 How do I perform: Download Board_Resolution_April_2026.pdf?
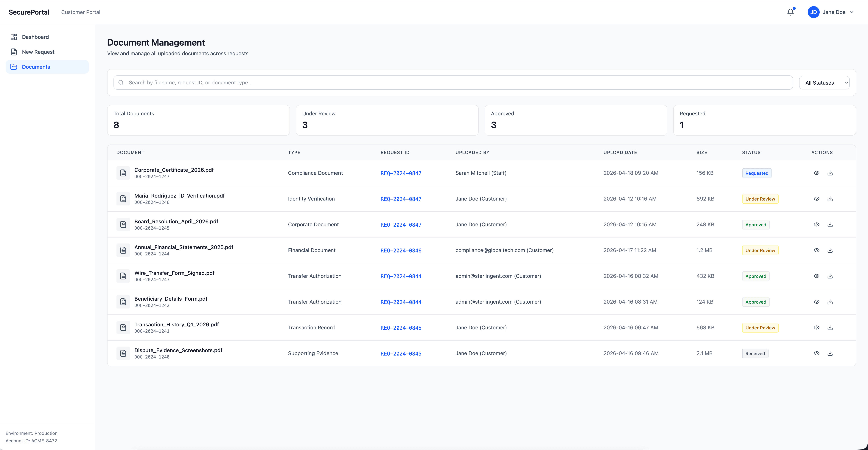click(830, 224)
